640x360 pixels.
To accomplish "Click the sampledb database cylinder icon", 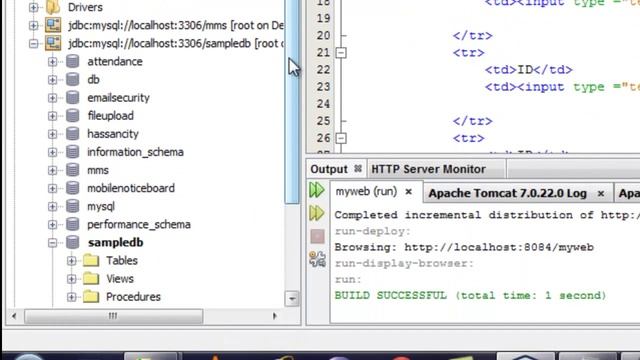I will (x=72, y=242).
